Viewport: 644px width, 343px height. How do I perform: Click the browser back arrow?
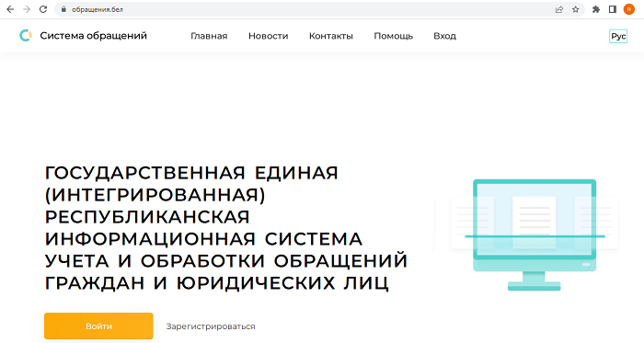point(10,9)
